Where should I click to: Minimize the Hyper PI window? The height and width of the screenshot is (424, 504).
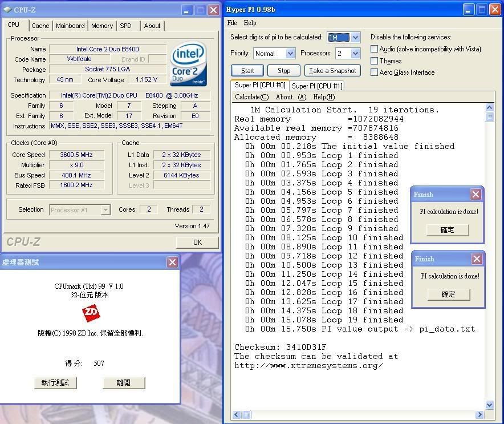click(x=468, y=10)
